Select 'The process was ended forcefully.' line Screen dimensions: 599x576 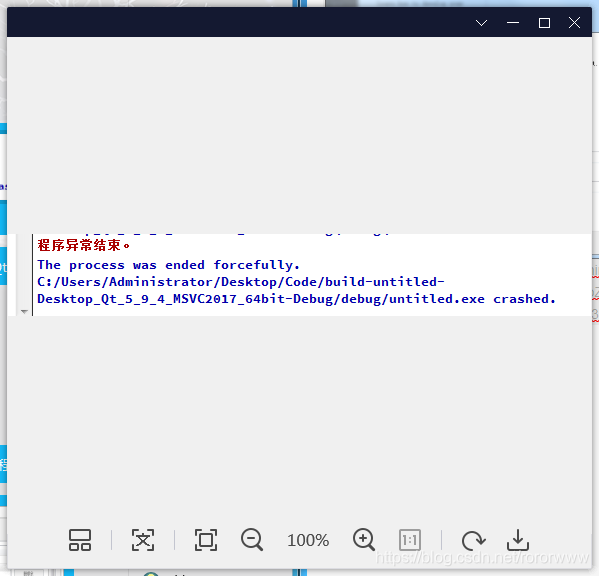coord(168,265)
